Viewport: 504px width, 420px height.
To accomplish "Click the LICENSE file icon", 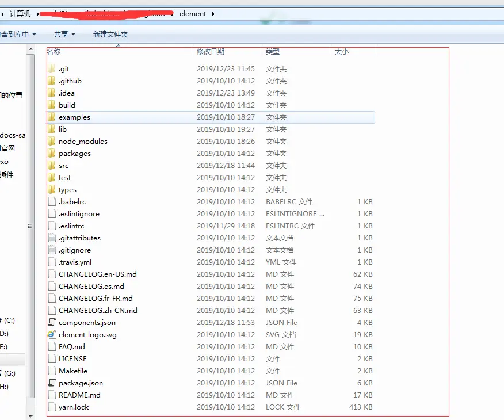I will pos(52,358).
